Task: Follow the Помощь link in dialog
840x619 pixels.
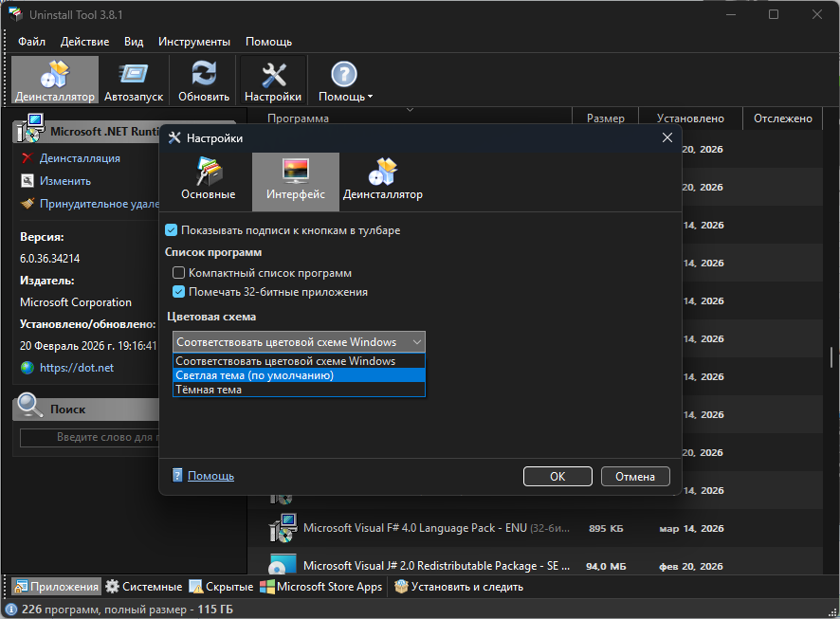Action: 210,476
